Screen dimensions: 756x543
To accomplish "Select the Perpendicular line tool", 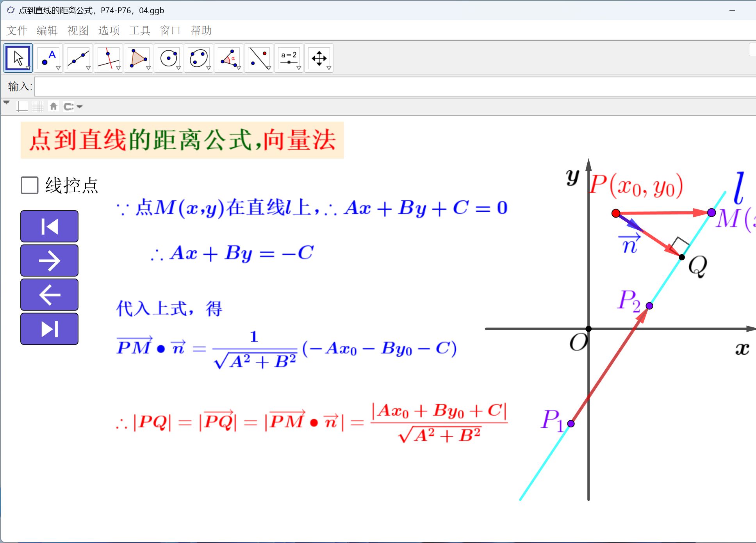I will point(109,58).
